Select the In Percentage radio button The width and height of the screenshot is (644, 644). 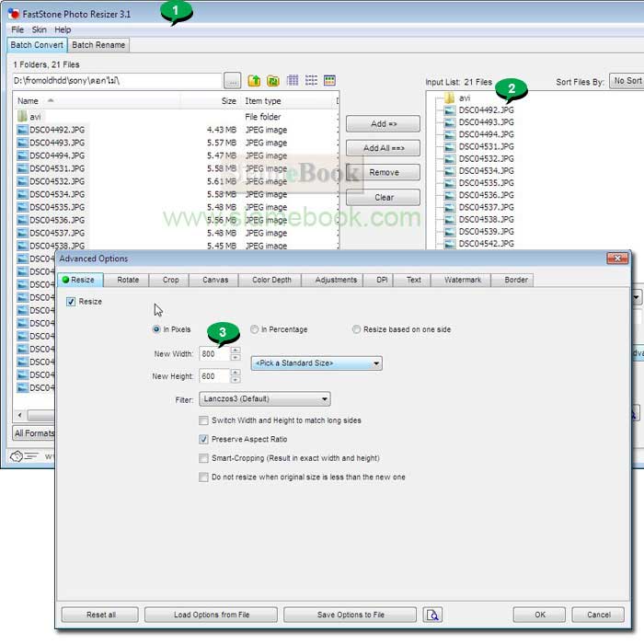click(254, 329)
